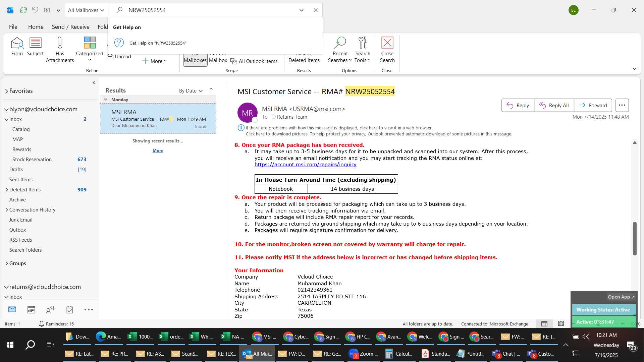Viewport: 644px width, 362px height.
Task: Reverse sort order with the up arrow
Action: point(211,90)
